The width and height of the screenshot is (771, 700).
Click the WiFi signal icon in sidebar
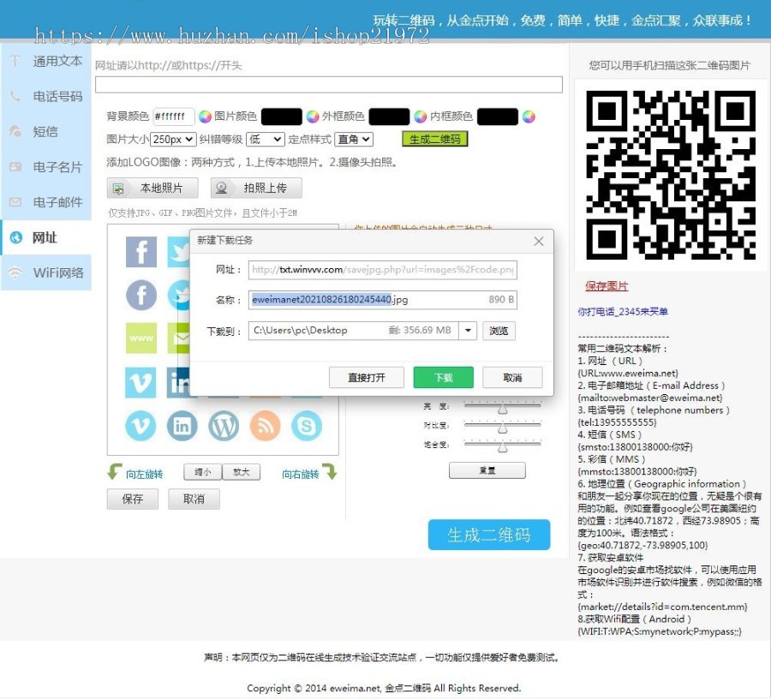(15, 272)
